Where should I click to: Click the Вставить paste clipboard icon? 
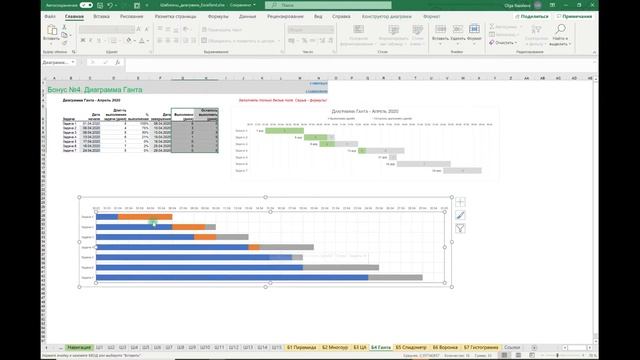[51, 30]
